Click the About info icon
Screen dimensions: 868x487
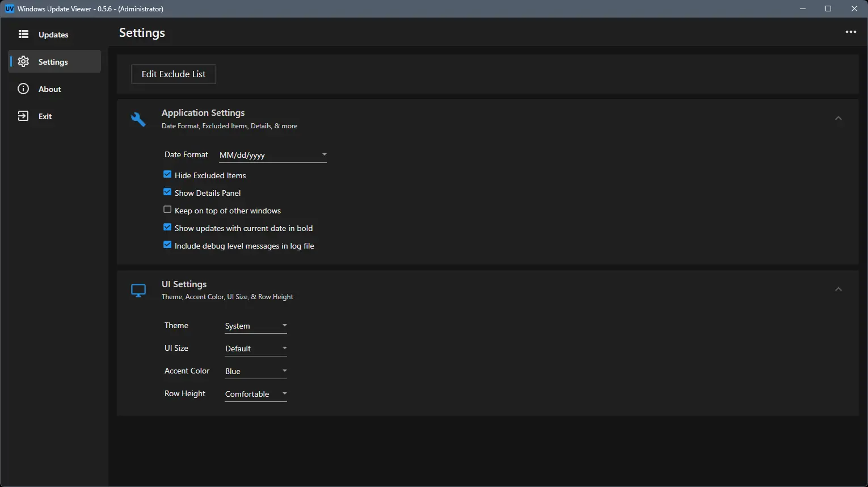pos(23,89)
